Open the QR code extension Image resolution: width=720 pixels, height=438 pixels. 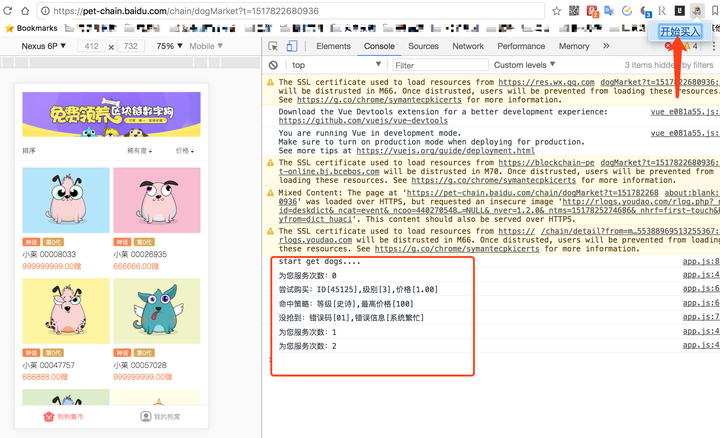[x=574, y=11]
